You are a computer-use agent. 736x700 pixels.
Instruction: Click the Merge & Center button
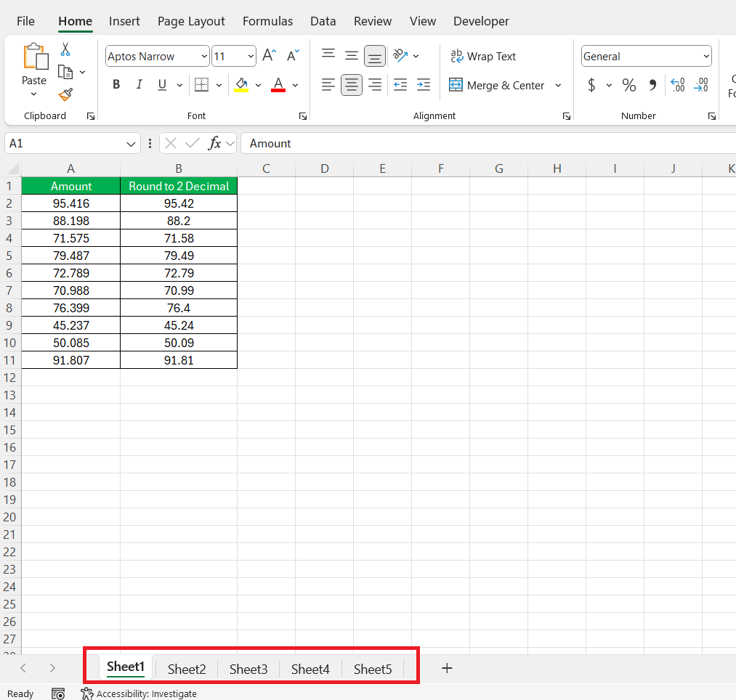[496, 85]
